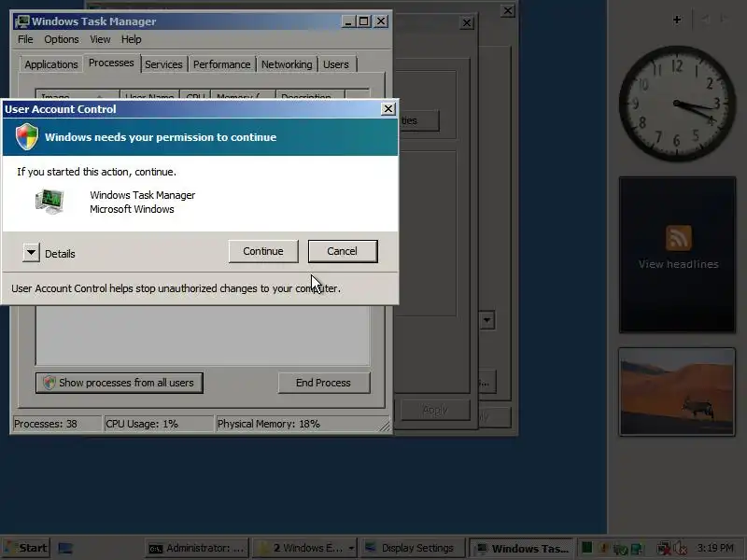Click the sidebar add gadget plus icon
The width and height of the screenshot is (747, 560).
677,20
